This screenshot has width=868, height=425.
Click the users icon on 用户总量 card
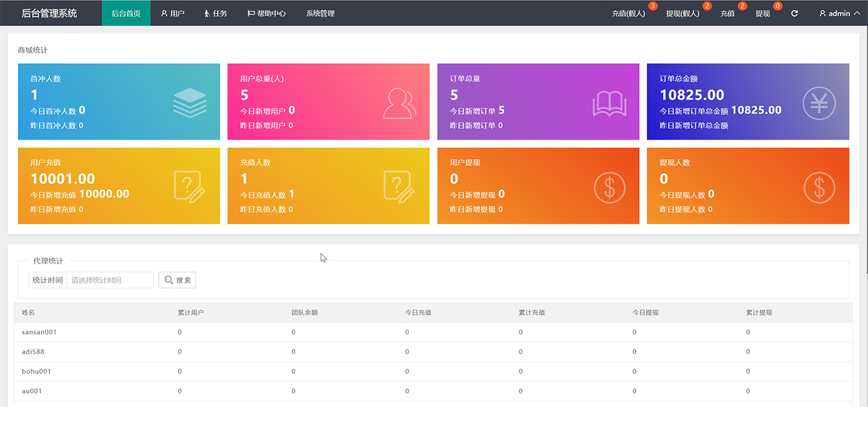click(x=399, y=103)
